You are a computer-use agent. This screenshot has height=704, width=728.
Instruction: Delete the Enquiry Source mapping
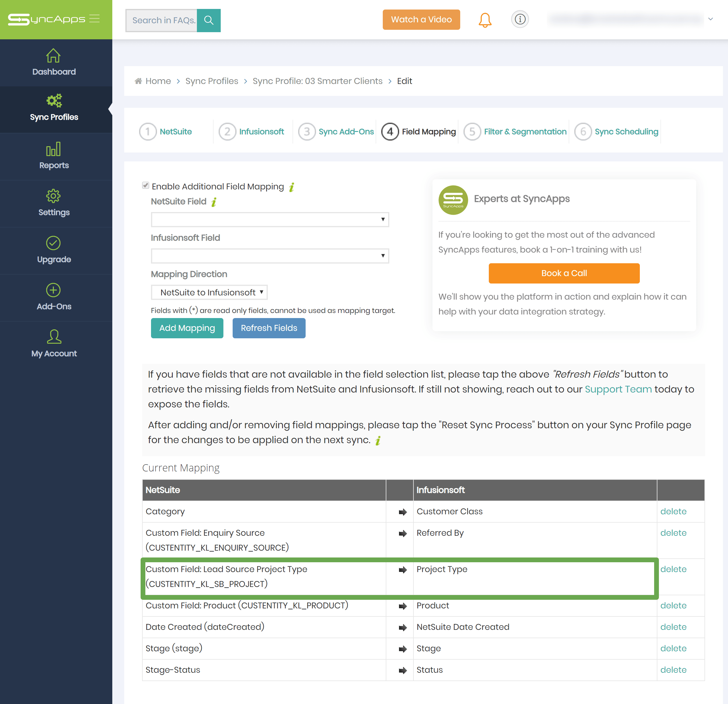(x=673, y=533)
